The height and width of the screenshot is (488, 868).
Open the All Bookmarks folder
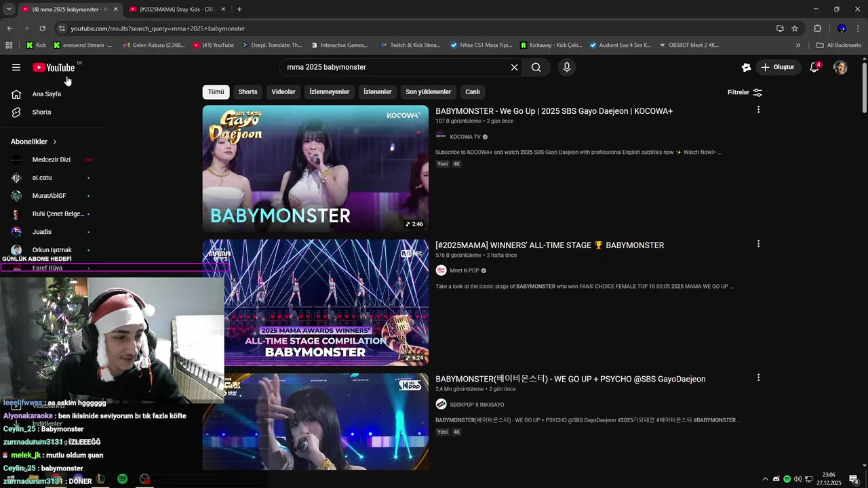click(839, 45)
